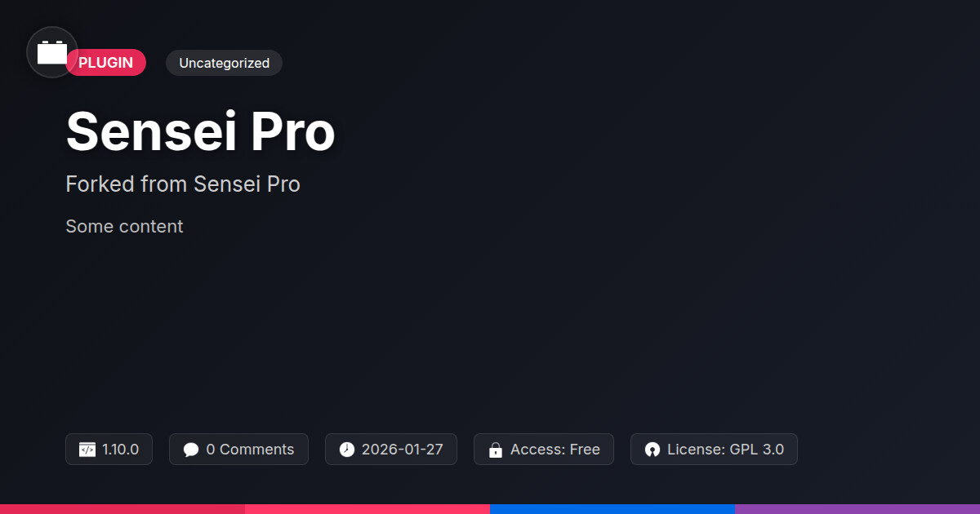Viewport: 980px width, 514px height.
Task: Click the padlock icon beside Access: Free
Action: click(495, 450)
